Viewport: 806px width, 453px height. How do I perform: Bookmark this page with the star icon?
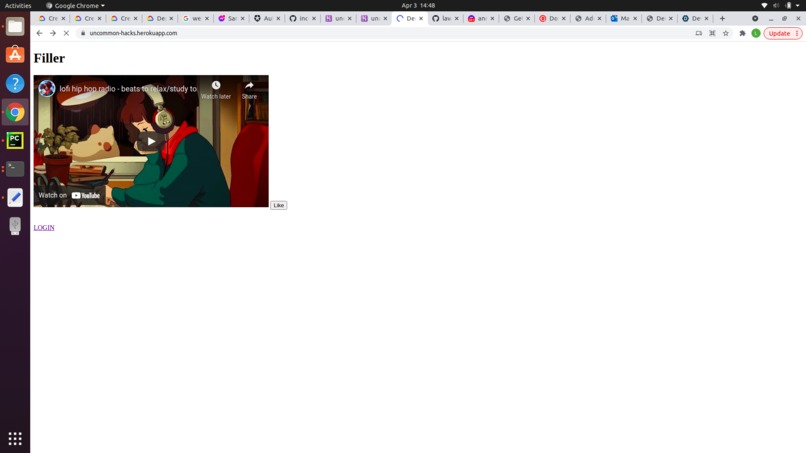pyautogui.click(x=726, y=33)
